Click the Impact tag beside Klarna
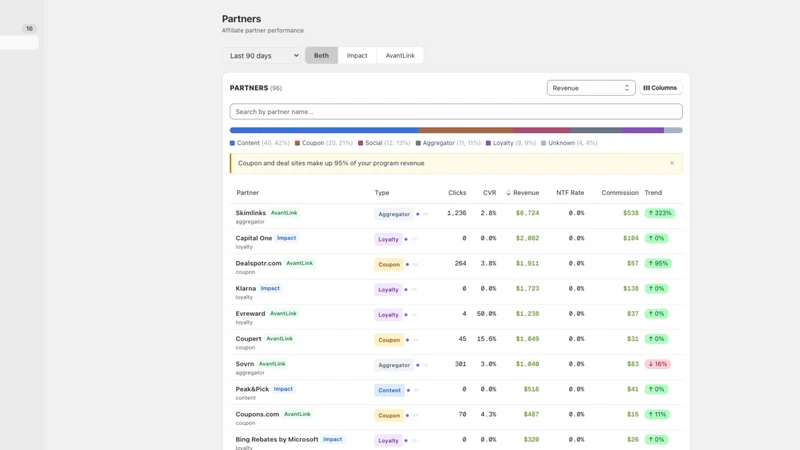Screen dimensions: 800x450 270,288
